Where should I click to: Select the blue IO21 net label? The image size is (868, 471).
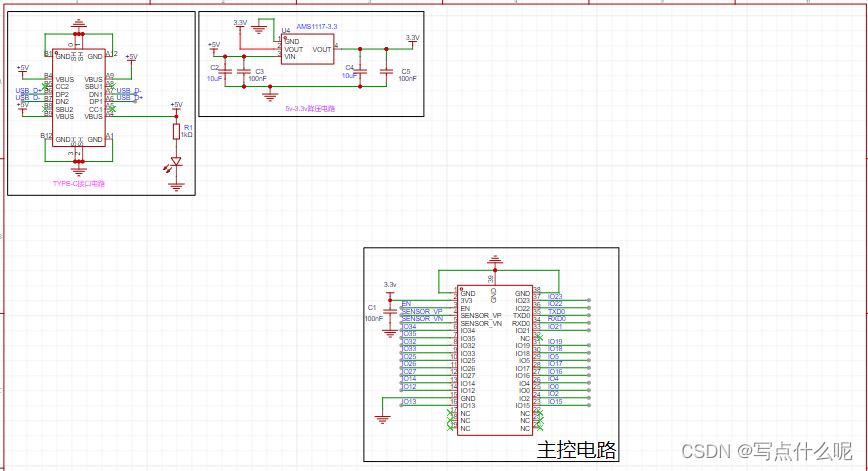[x=555, y=327]
